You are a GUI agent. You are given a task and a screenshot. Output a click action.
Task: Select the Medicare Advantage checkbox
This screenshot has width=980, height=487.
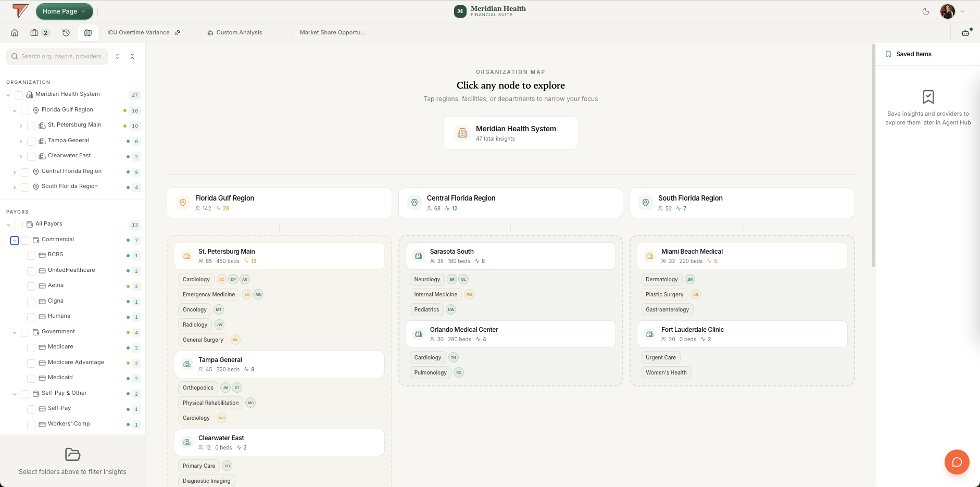[31, 363]
